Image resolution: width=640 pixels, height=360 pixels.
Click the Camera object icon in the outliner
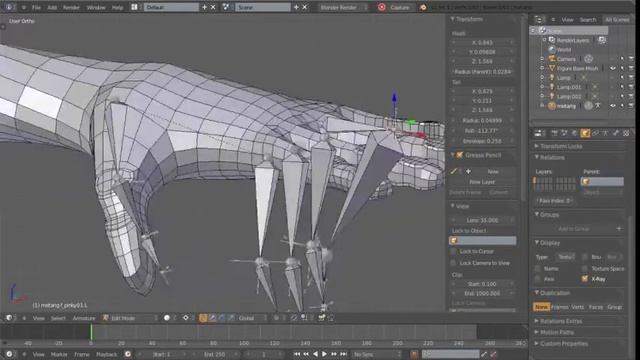click(x=552, y=59)
